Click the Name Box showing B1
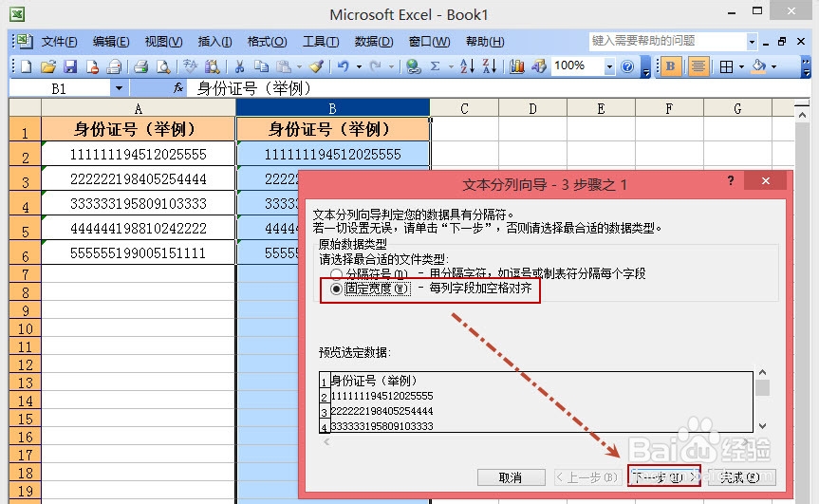Screen dimensions: 819x504 click(60, 88)
